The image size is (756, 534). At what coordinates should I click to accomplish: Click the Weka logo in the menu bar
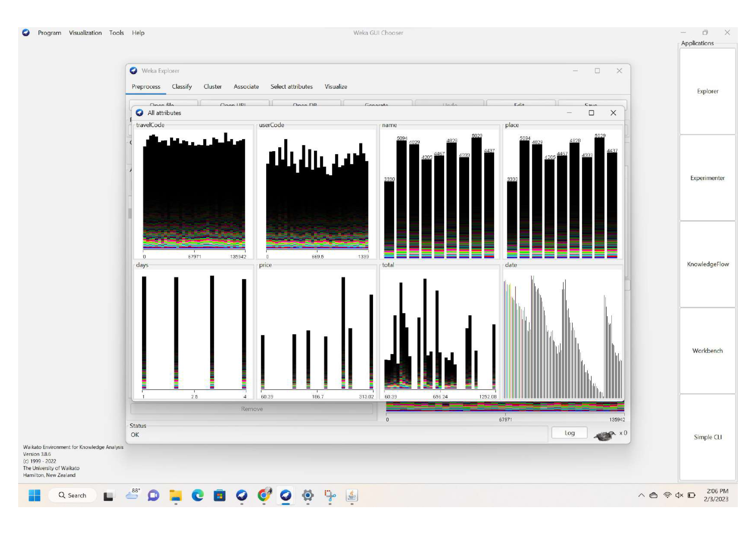(26, 33)
